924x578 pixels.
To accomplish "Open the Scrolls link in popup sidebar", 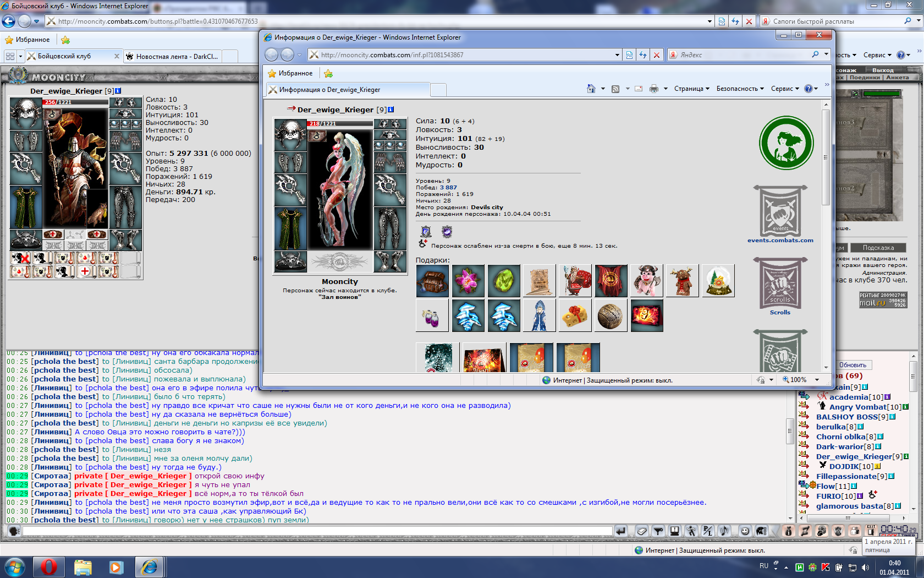I will tap(780, 312).
